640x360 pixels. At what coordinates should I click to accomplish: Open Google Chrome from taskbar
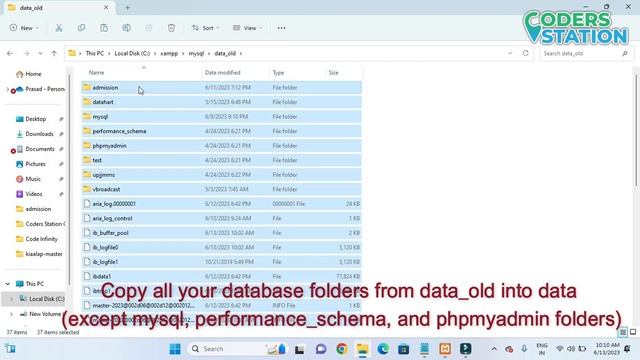click(x=342, y=349)
